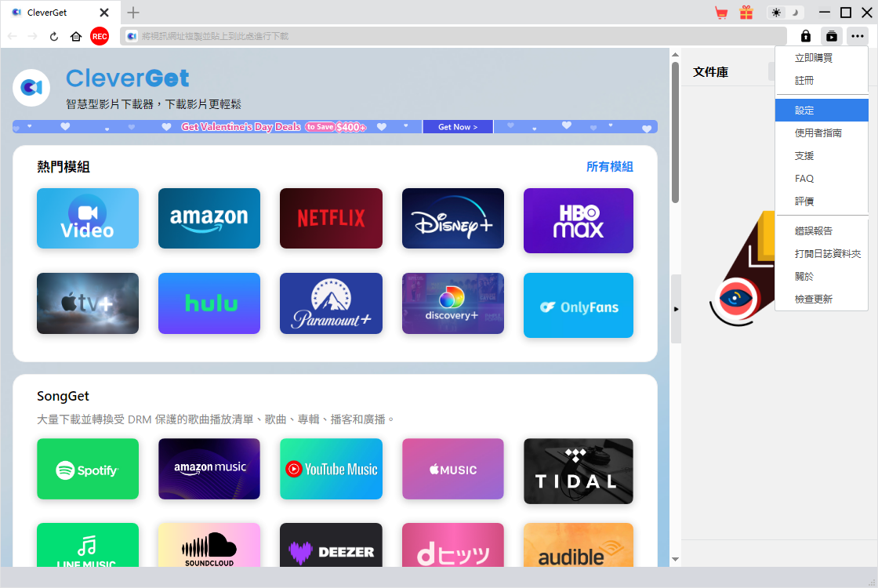Launch the Spotify SongGet tile
This screenshot has width=878, height=588.
coord(88,469)
